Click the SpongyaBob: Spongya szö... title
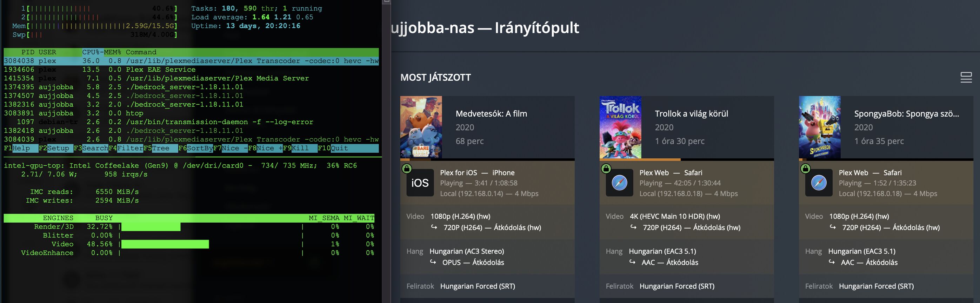The width and height of the screenshot is (980, 303). click(907, 113)
